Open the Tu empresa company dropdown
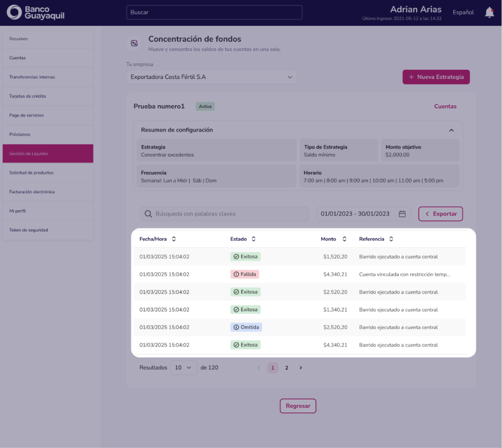 [212, 77]
